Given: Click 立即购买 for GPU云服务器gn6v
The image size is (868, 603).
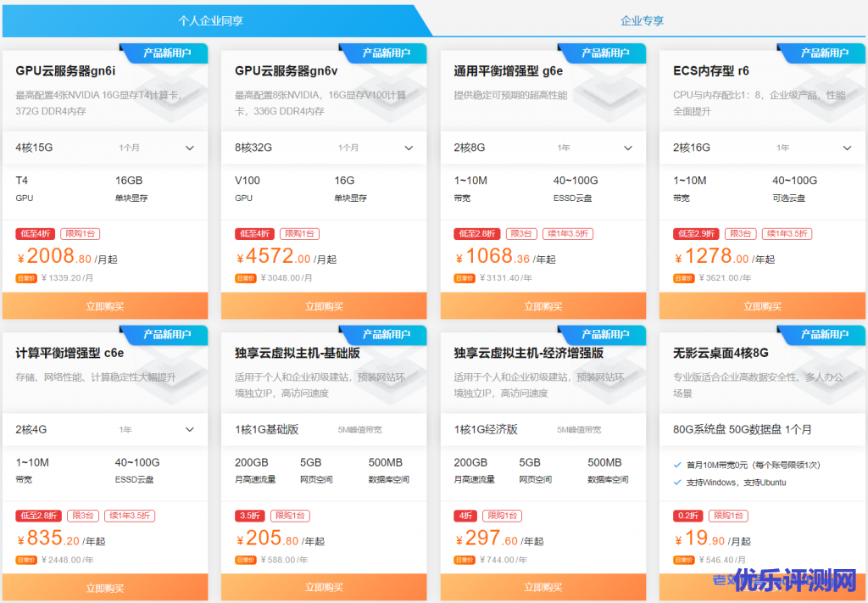Looking at the screenshot, I should click(x=324, y=306).
